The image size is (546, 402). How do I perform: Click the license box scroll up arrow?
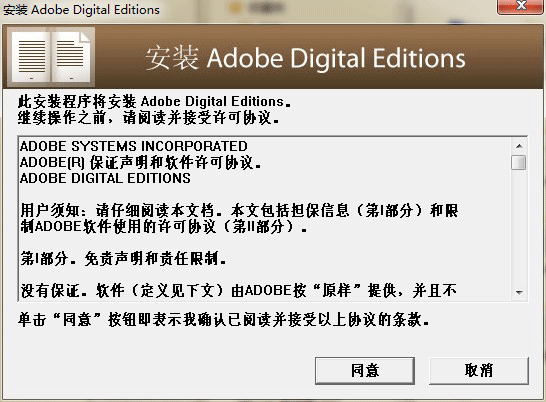coord(519,146)
